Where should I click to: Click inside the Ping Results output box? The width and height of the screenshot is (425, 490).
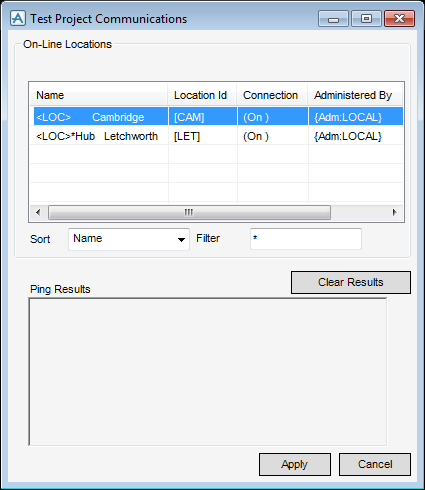tap(208, 372)
